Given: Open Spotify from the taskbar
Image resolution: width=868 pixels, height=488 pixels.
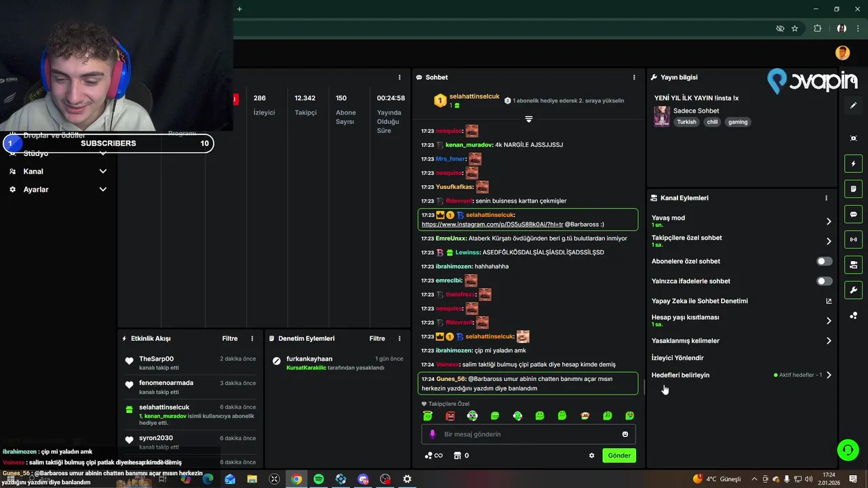Looking at the screenshot, I should (x=319, y=479).
